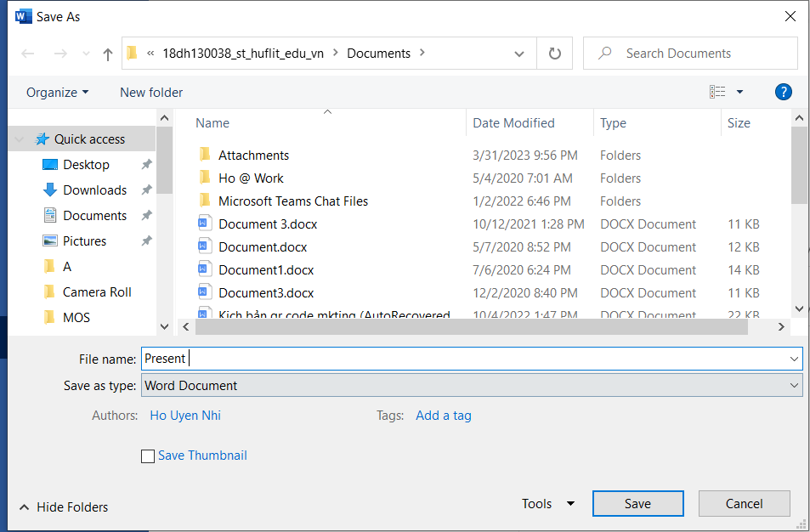Click the folder icon in address bar

pos(133,53)
